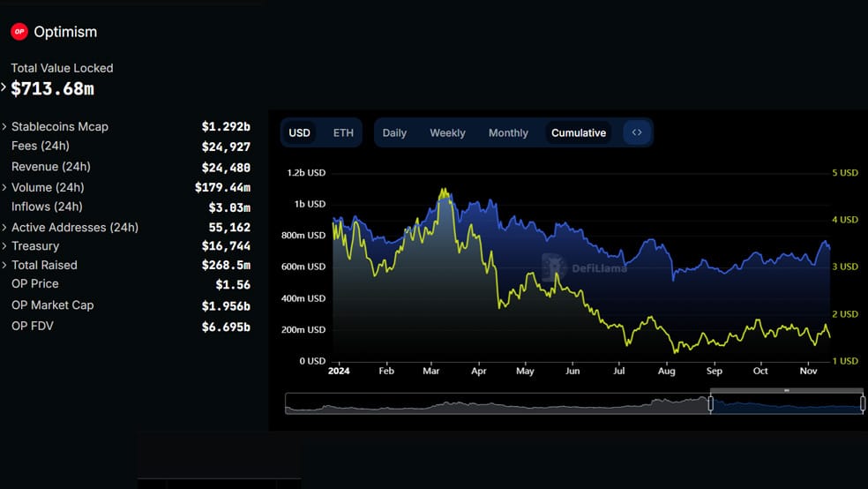Click the right range slider handle

click(863, 403)
